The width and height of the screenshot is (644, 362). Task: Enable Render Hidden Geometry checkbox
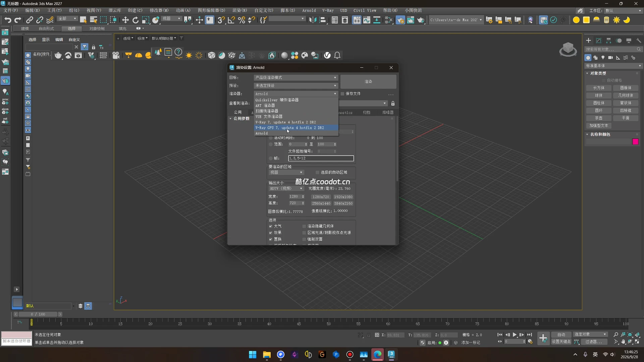click(304, 226)
